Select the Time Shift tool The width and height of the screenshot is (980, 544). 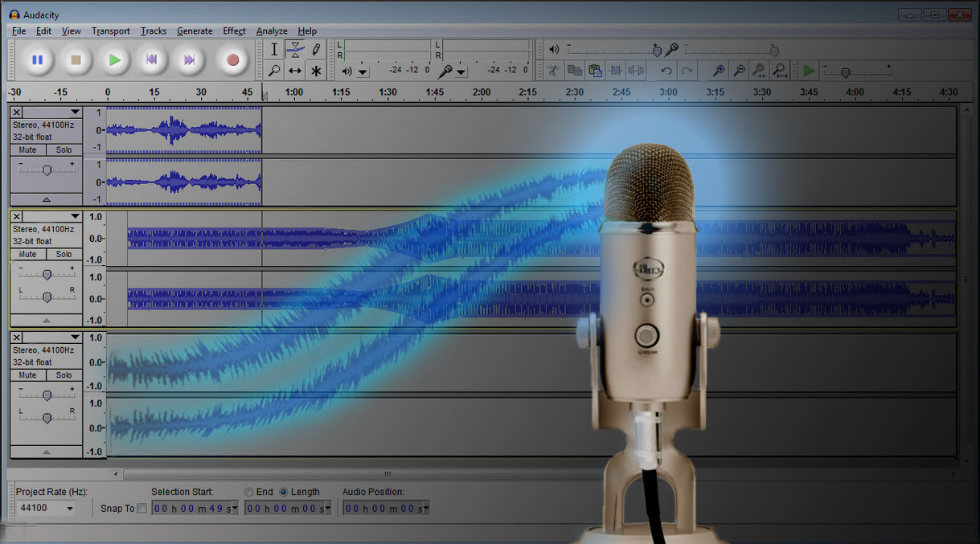[x=295, y=71]
